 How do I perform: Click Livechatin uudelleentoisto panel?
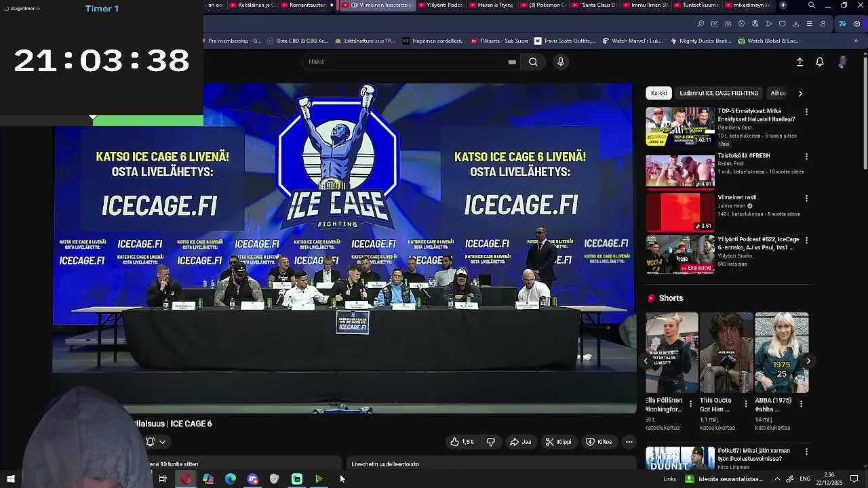coord(491,464)
